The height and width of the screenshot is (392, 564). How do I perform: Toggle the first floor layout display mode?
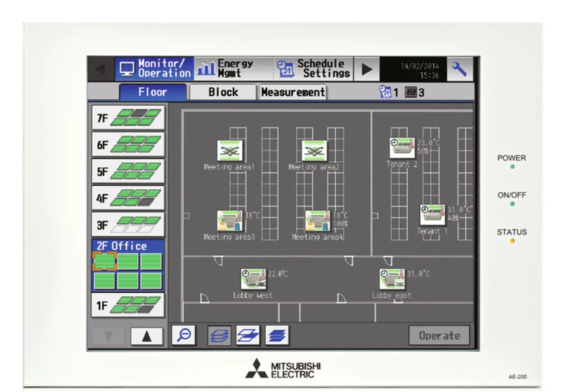click(219, 336)
